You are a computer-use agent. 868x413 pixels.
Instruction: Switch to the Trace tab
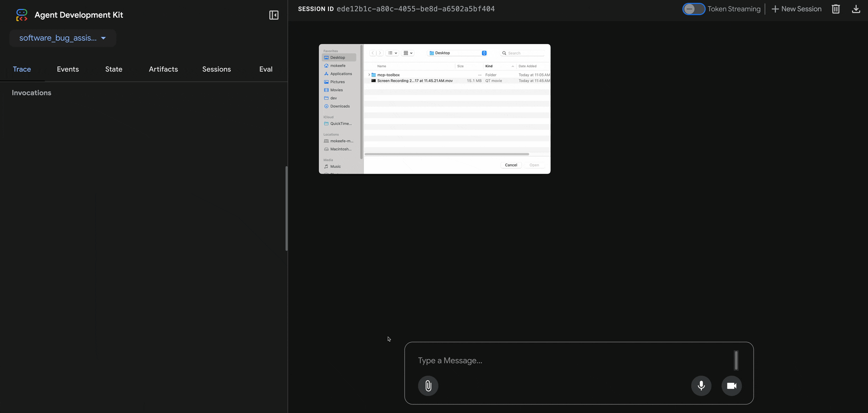pos(22,69)
